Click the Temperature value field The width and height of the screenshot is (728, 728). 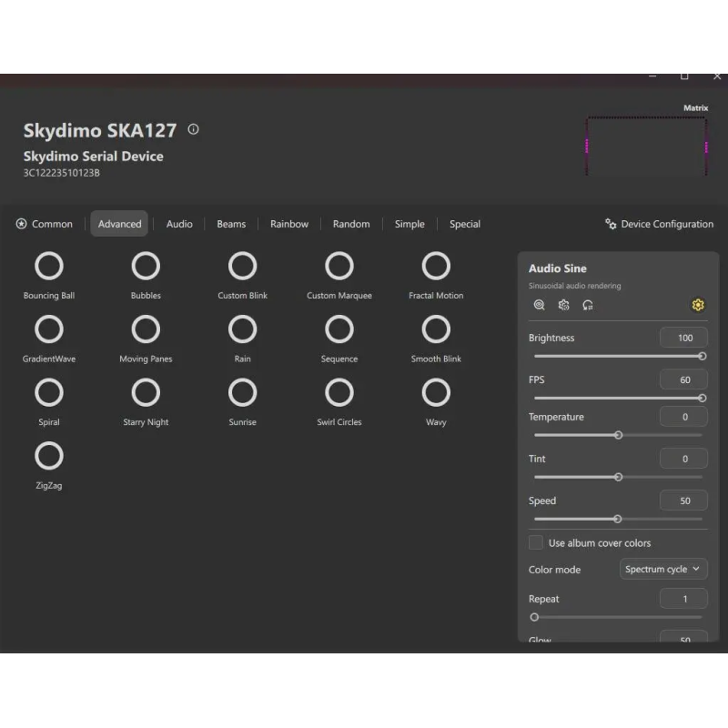pyautogui.click(x=683, y=417)
